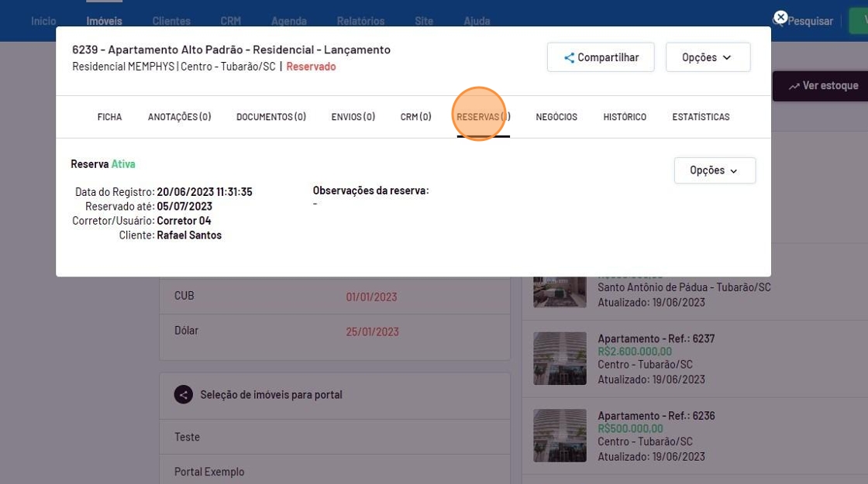The width and height of the screenshot is (868, 484).
Task: Click the share icon beside Seleção de imóveis
Action: (x=183, y=395)
